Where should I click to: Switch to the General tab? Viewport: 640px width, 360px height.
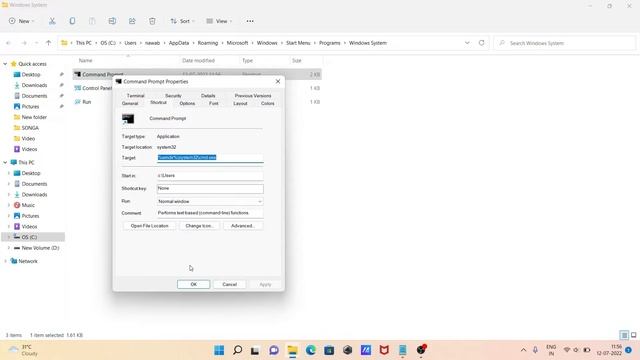(x=130, y=104)
